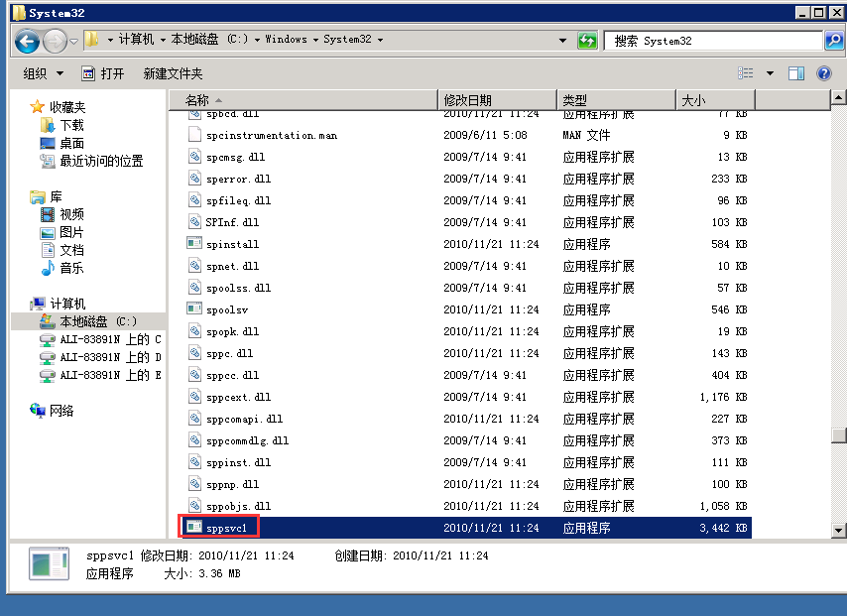Sort by the 大小 column header
This screenshot has height=616, width=847.
[692, 100]
